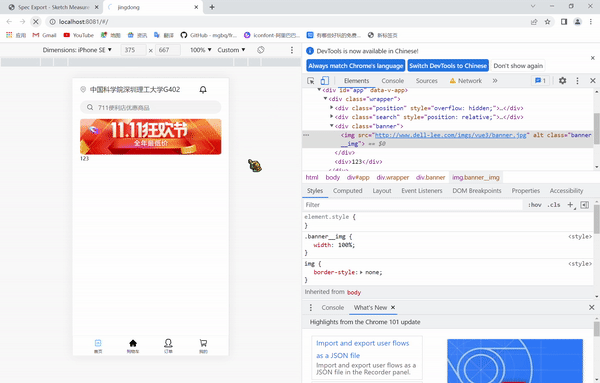Show more DevTools tabs chevron
Image resolution: width=600 pixels, height=383 pixels.
tap(495, 81)
